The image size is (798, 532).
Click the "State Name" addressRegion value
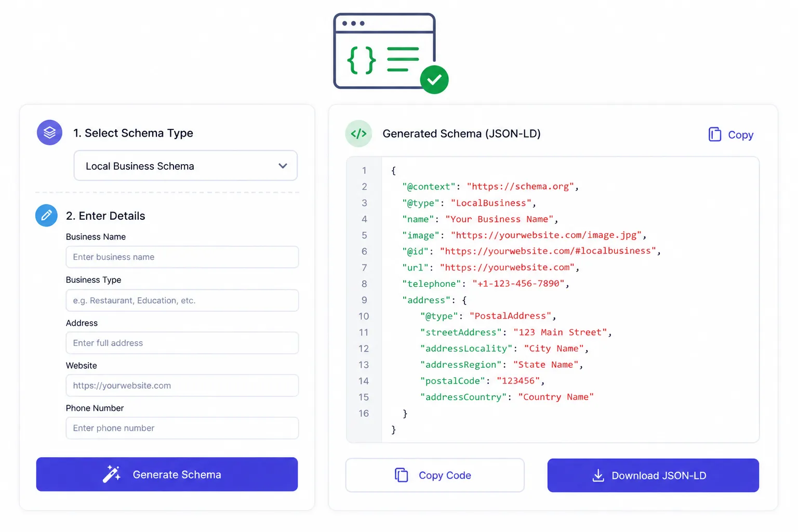pos(546,365)
